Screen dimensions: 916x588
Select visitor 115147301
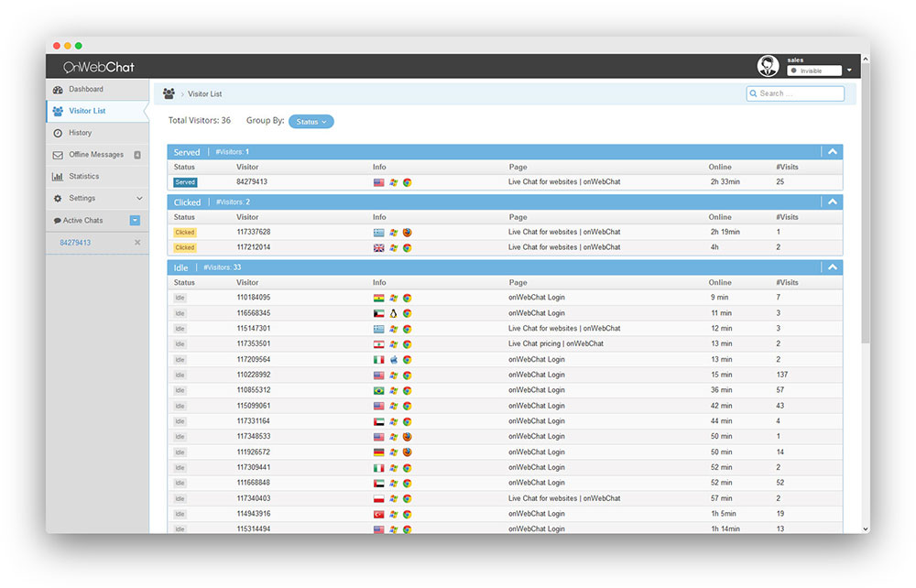coord(254,329)
